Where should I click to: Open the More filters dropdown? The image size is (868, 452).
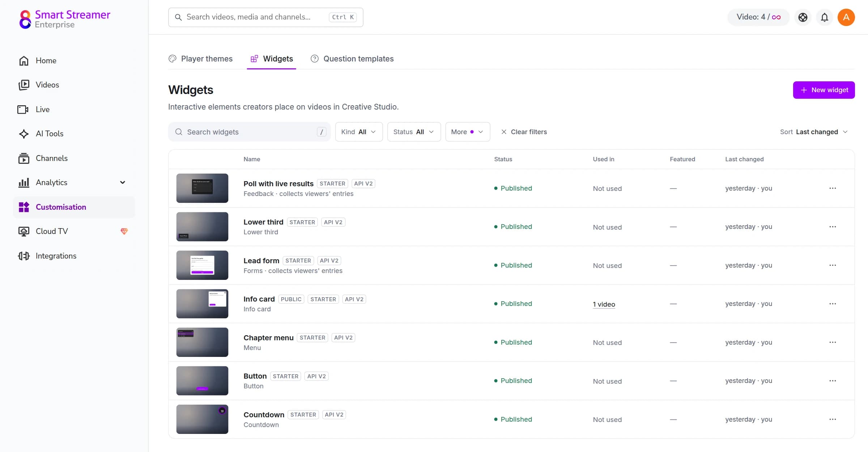(x=468, y=132)
